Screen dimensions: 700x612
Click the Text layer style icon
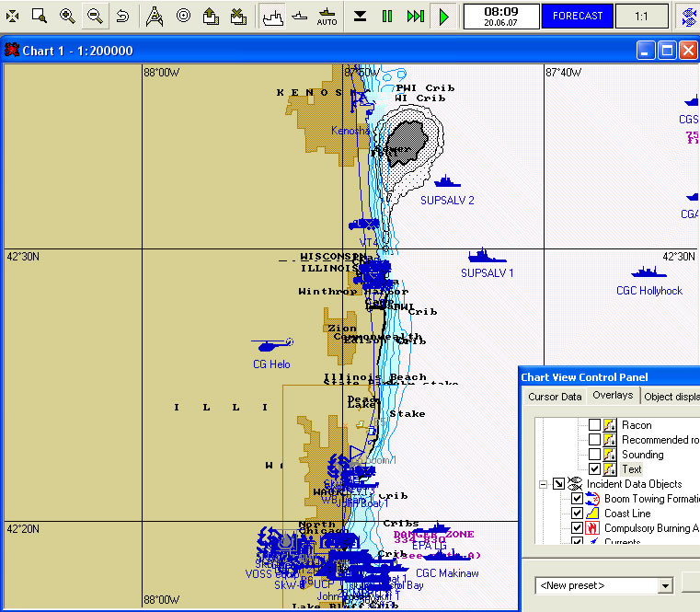point(610,469)
